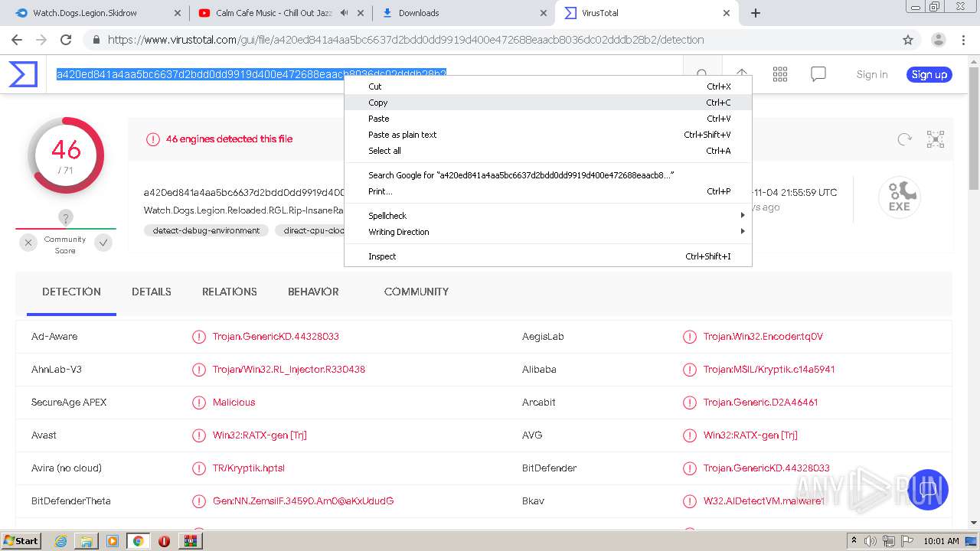Bookmark this page with the star icon

click(908, 40)
